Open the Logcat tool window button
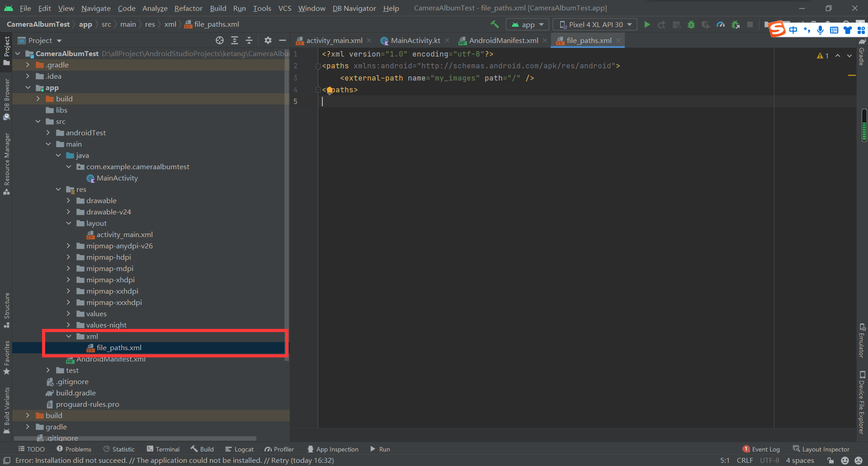Viewport: 868px width, 466px height. 240,449
